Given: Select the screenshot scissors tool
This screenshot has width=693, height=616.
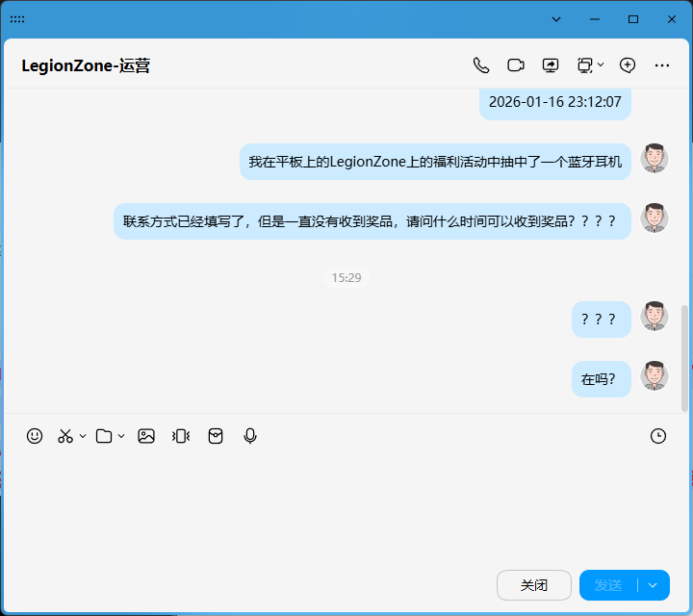Looking at the screenshot, I should (65, 436).
